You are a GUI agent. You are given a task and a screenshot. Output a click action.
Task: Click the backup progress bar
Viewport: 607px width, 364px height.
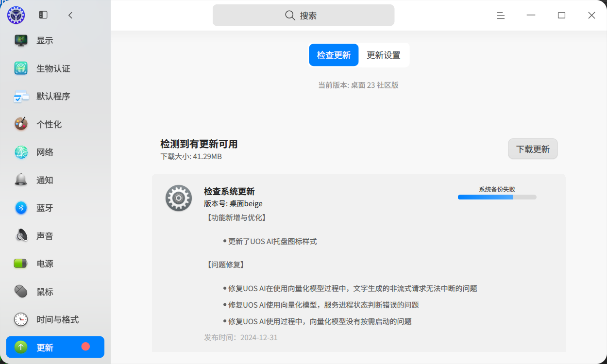497,197
